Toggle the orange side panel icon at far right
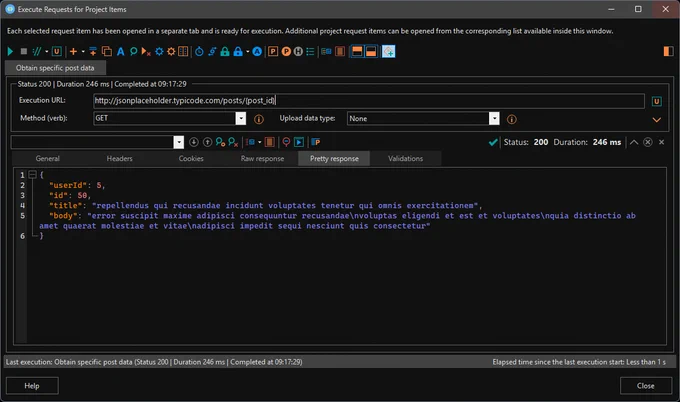 pyautogui.click(x=668, y=51)
